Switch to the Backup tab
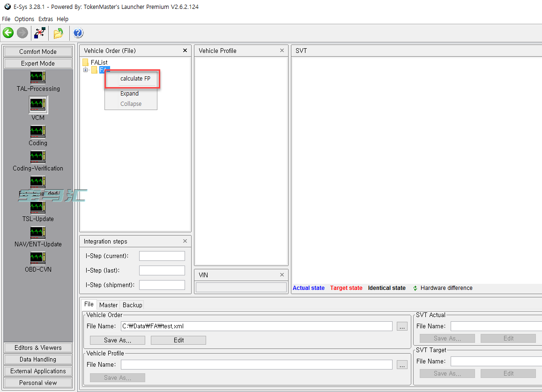The width and height of the screenshot is (542, 392). click(133, 305)
